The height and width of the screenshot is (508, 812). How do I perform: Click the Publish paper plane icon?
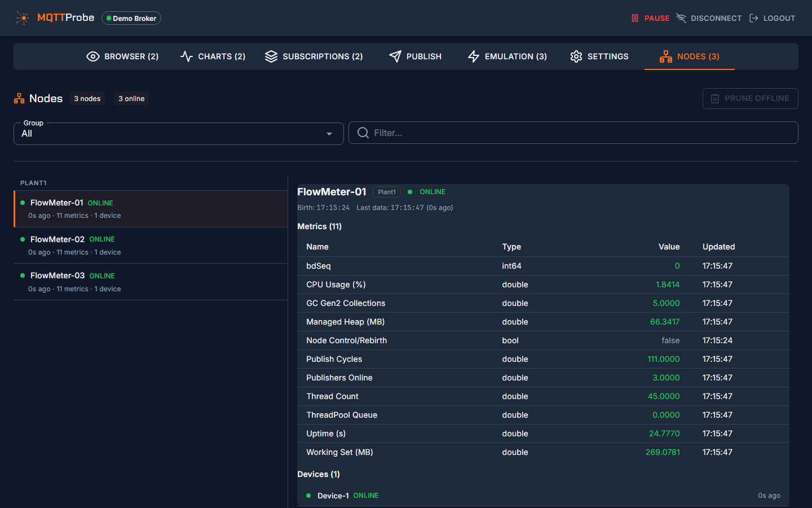click(x=395, y=56)
